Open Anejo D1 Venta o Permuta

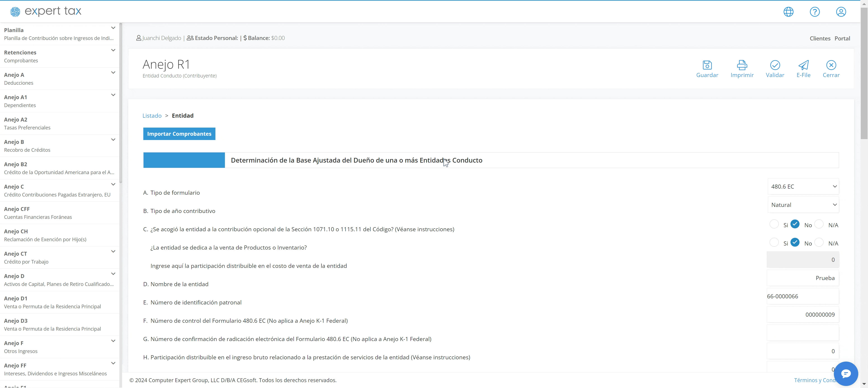[x=60, y=302]
